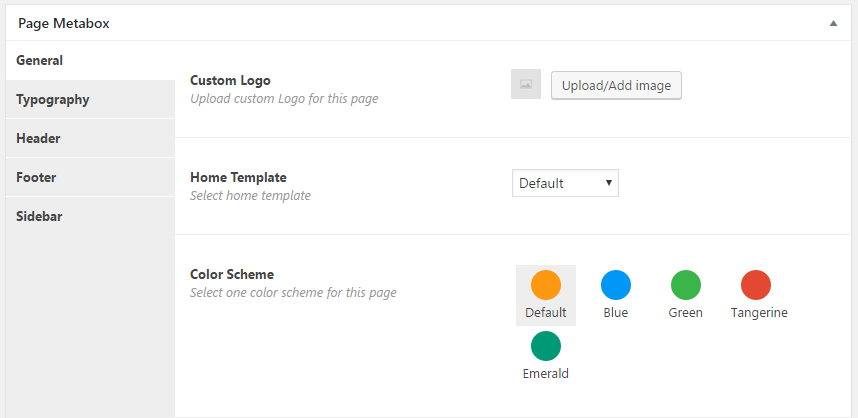Click the Custom Logo image placeholder icon
The height and width of the screenshot is (418, 858).
coord(526,84)
